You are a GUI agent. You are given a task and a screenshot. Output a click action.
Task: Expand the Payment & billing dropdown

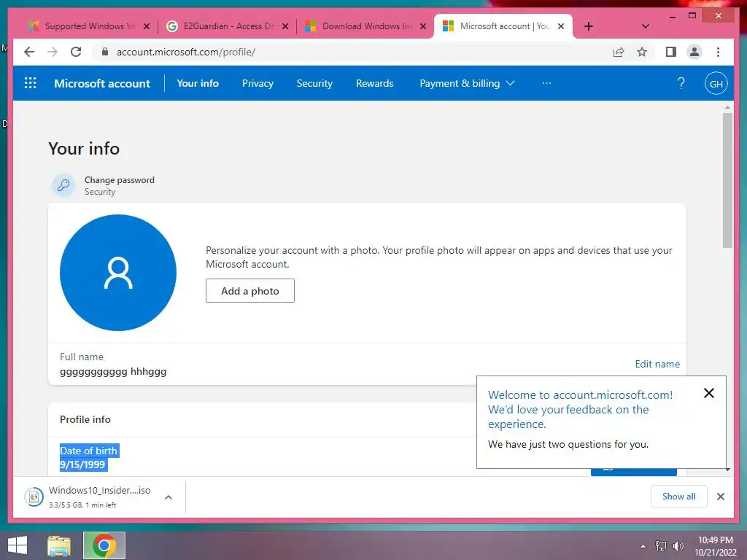tap(467, 83)
